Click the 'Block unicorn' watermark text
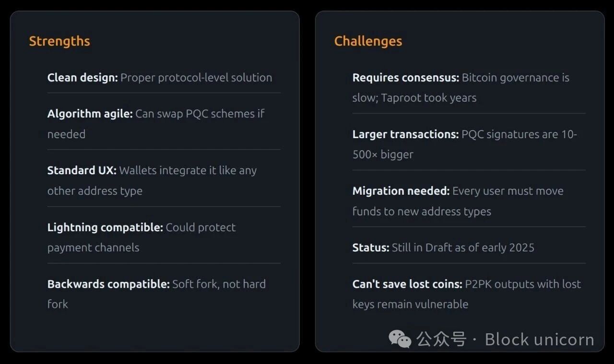Image resolution: width=614 pixels, height=364 pixels. click(539, 340)
